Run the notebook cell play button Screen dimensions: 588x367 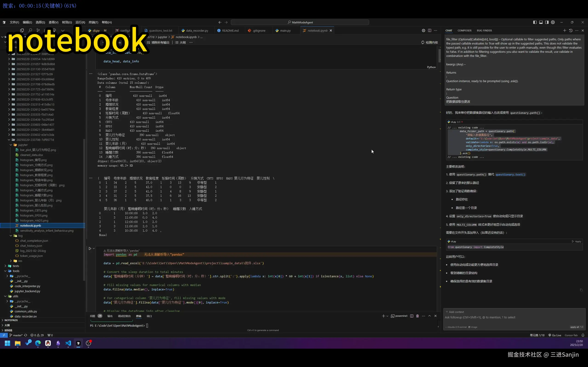[90, 249]
